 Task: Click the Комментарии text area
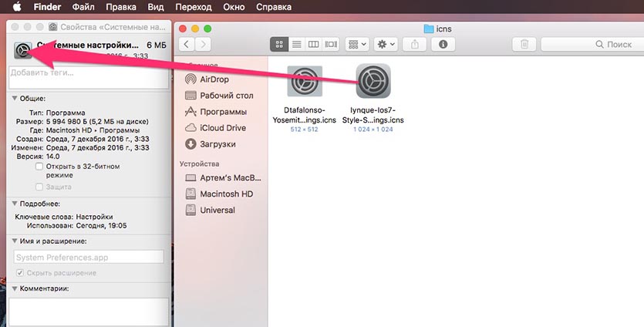click(89, 312)
